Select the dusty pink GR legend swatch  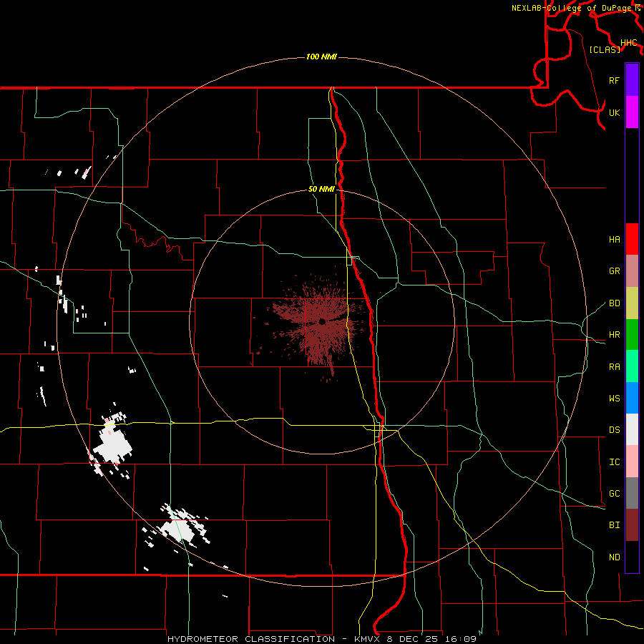click(x=632, y=271)
